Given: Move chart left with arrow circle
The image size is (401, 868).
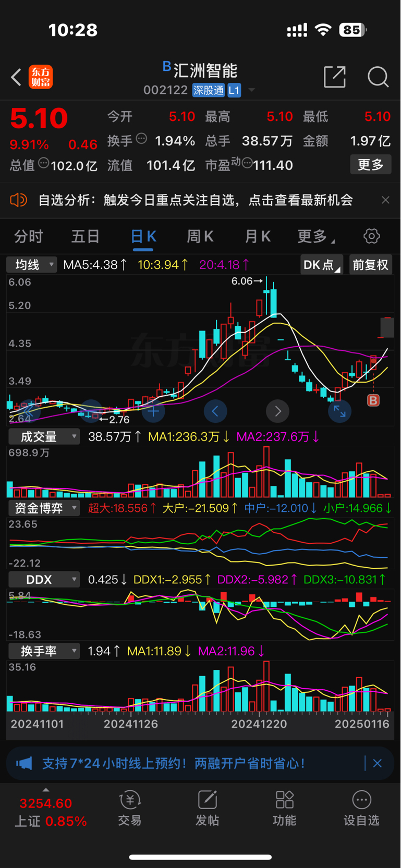Looking at the screenshot, I should (215, 411).
